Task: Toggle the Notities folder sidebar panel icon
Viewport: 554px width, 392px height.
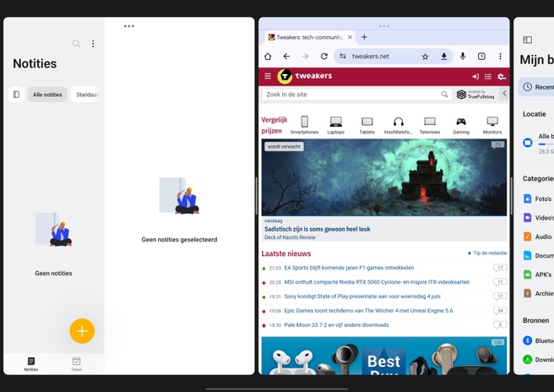Action: (x=16, y=95)
